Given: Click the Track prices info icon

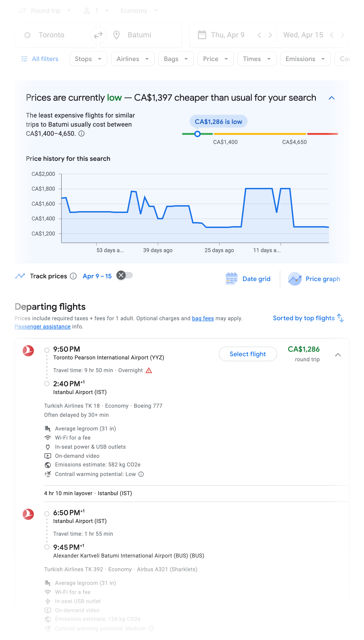Looking at the screenshot, I should pyautogui.click(x=73, y=276).
